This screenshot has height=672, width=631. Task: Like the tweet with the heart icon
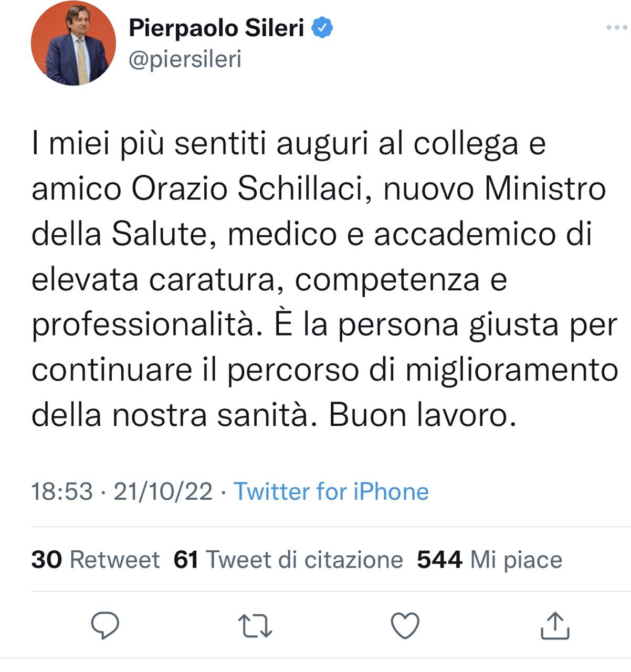[x=405, y=626]
